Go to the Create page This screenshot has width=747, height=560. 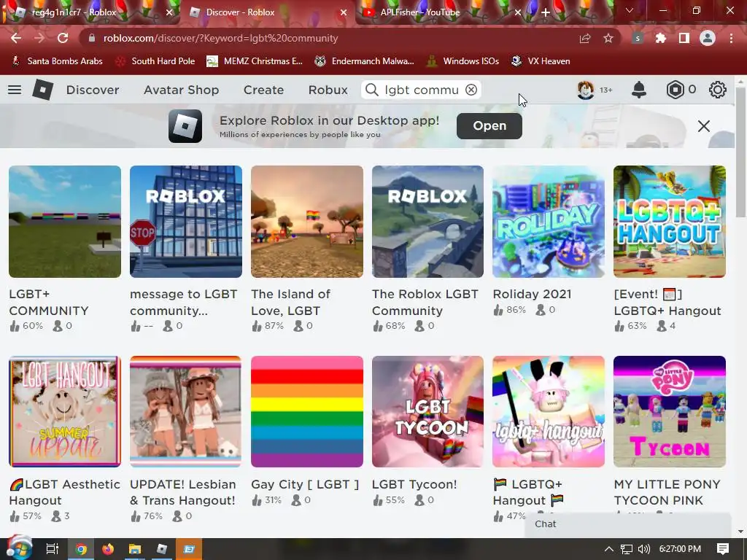coord(263,90)
